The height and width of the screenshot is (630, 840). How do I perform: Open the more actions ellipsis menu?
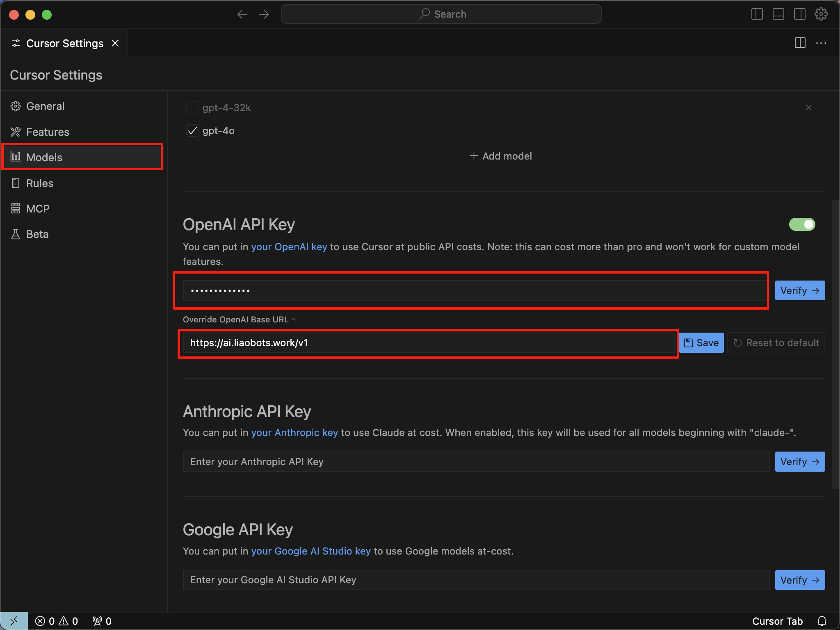[821, 43]
